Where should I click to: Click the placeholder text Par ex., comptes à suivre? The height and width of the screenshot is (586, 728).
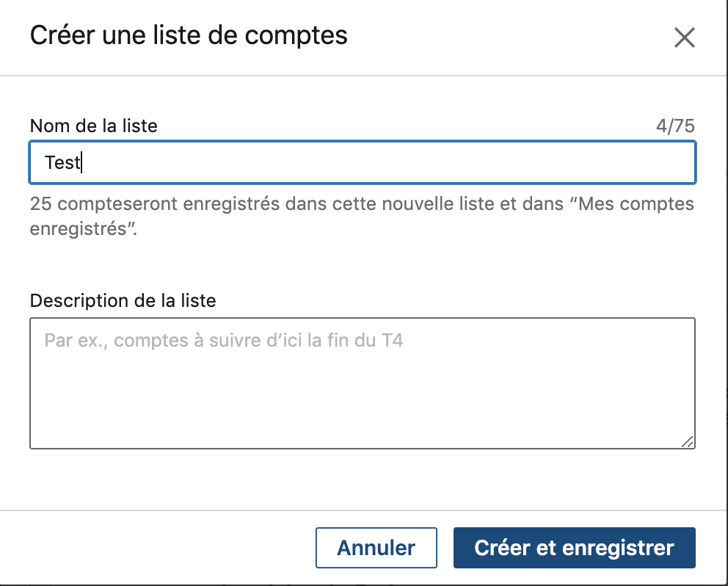tap(155, 341)
